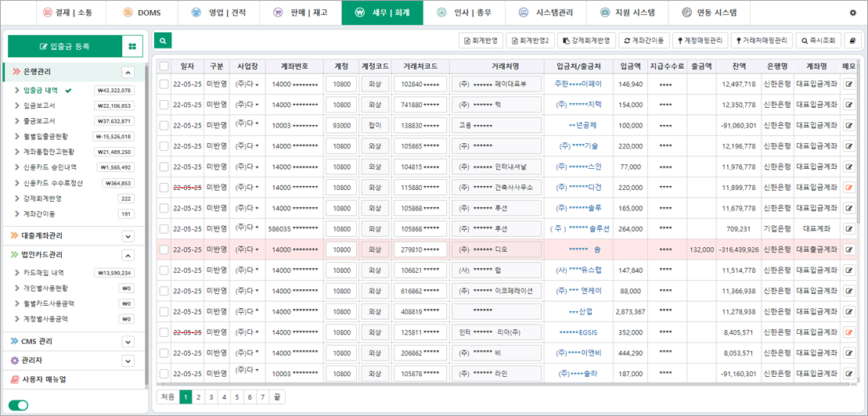The image size is (868, 416).
Task: Open 지원 시스템 tab
Action: pyautogui.click(x=628, y=13)
